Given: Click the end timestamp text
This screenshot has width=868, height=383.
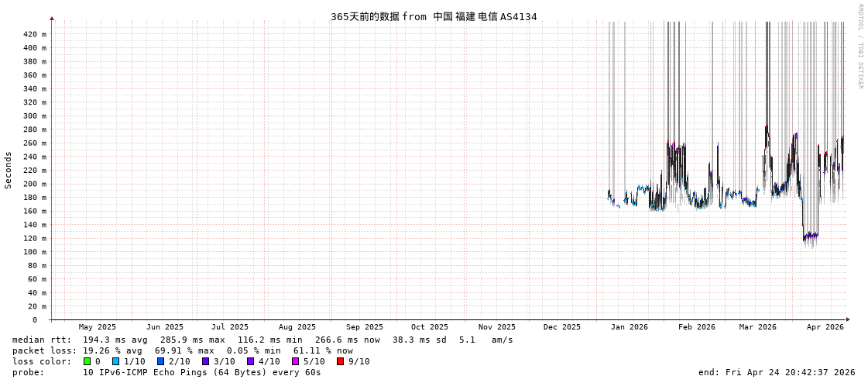Looking at the screenshot, I should point(776,372).
